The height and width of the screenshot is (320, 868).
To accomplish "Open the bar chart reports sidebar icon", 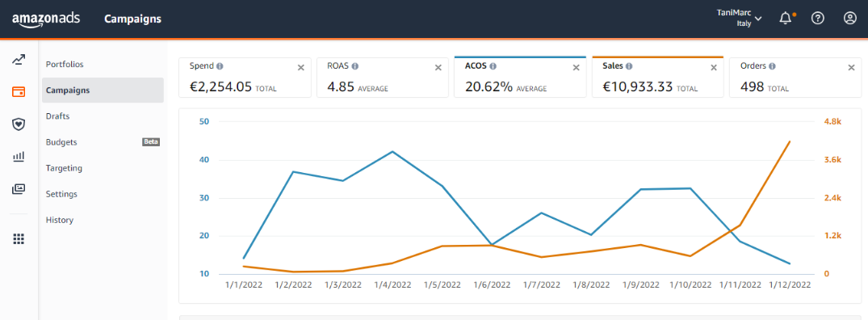I will point(19,157).
